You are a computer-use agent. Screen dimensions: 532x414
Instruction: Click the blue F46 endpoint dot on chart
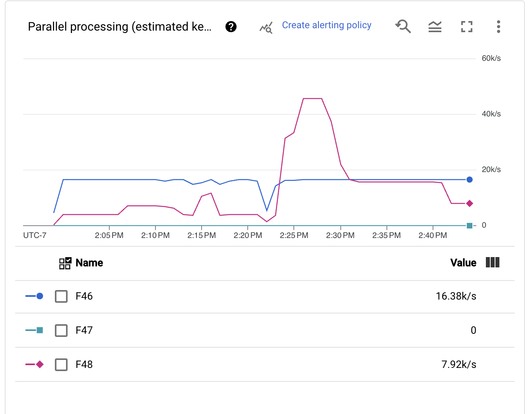click(x=469, y=180)
